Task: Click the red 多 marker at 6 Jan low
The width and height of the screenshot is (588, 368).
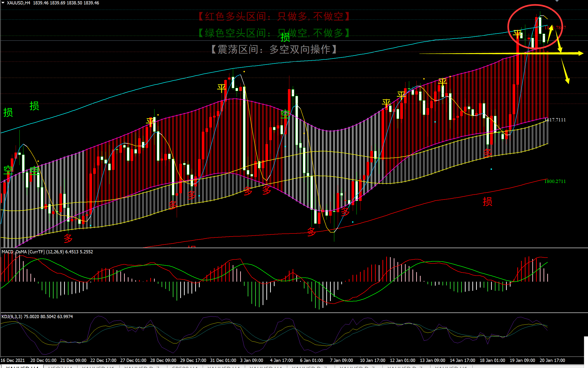Action: [311, 232]
